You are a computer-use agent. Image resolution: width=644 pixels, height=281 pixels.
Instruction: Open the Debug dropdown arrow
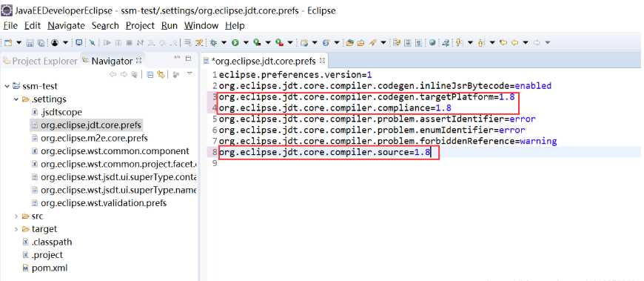click(224, 42)
